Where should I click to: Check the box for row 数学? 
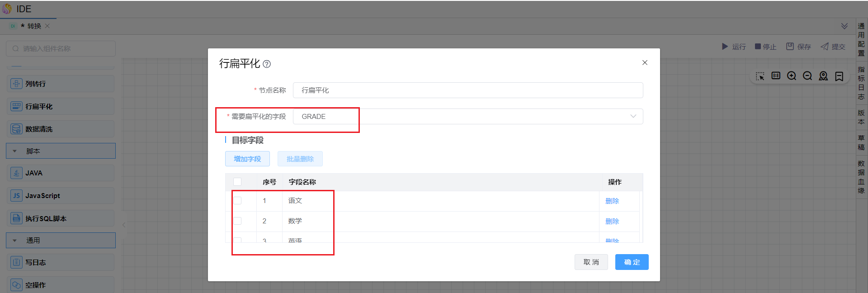coord(237,221)
